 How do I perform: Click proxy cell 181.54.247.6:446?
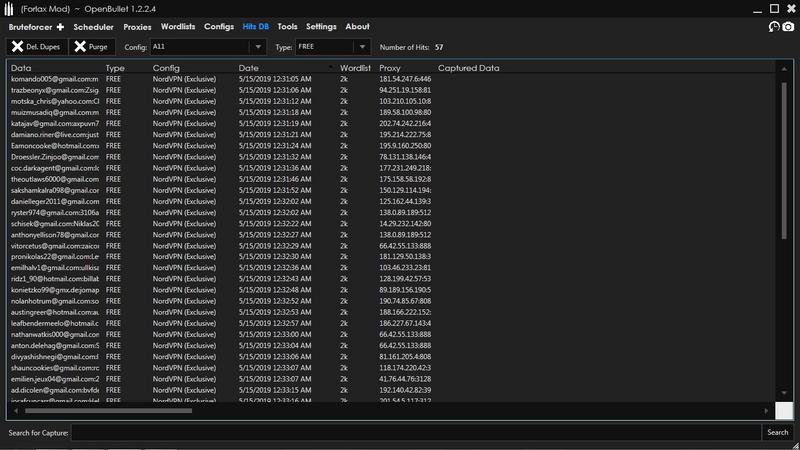pos(405,79)
